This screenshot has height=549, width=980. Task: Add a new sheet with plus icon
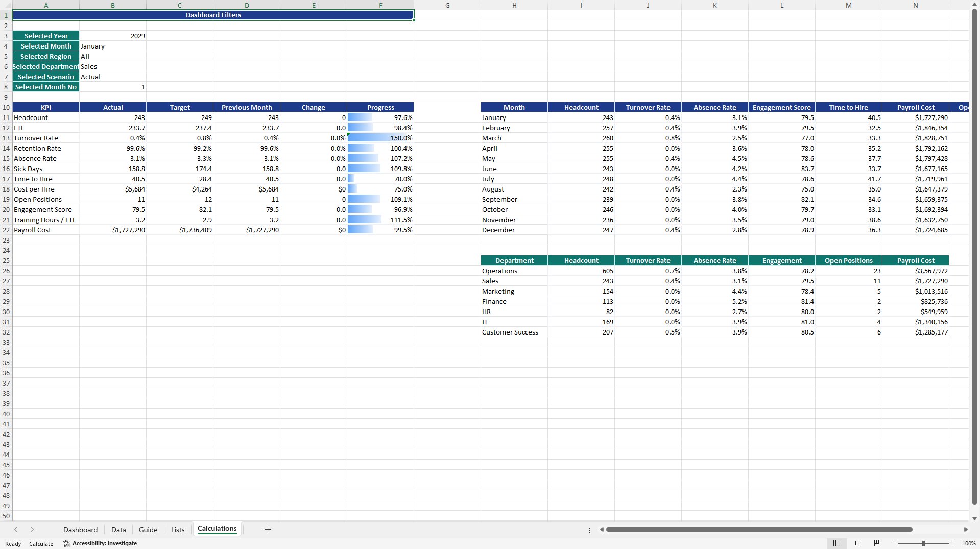click(268, 530)
